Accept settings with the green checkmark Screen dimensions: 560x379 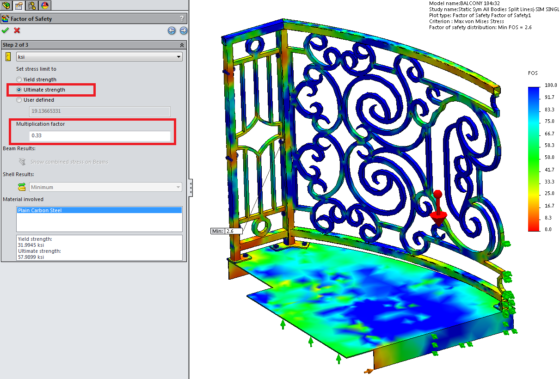click(5, 31)
